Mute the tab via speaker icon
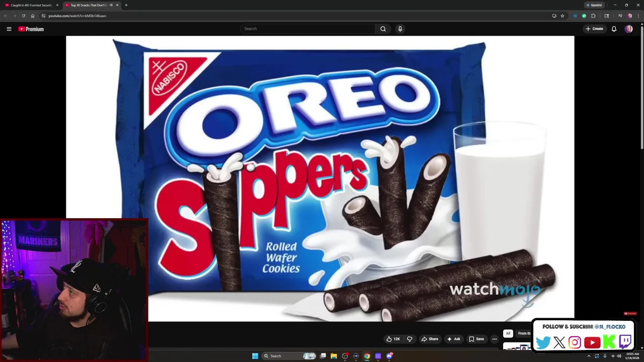 [111, 5]
